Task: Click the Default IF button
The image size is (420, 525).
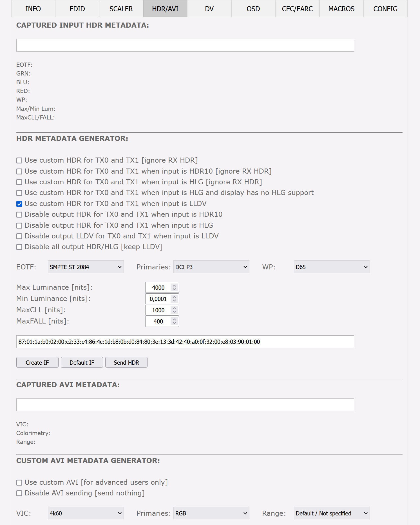Action: click(x=82, y=362)
